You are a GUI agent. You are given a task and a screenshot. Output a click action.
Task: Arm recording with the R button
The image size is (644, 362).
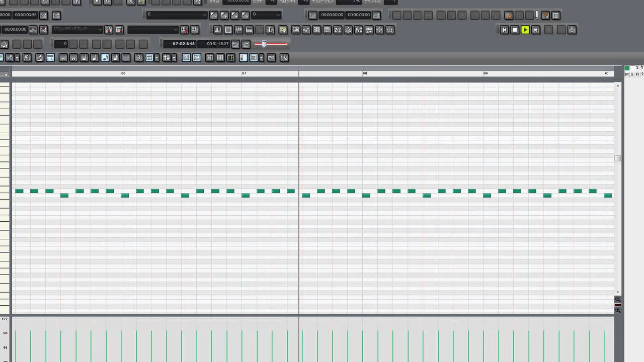tap(637, 74)
